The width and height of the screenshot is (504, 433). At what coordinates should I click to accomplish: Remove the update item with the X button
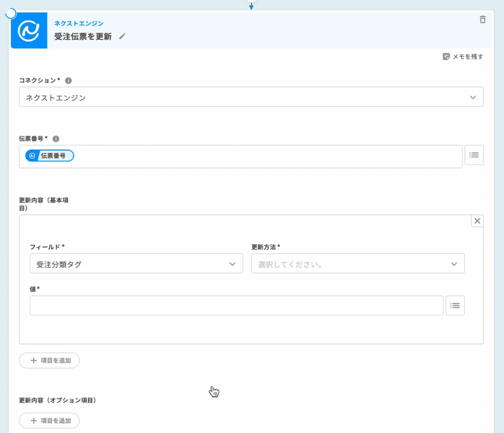477,221
